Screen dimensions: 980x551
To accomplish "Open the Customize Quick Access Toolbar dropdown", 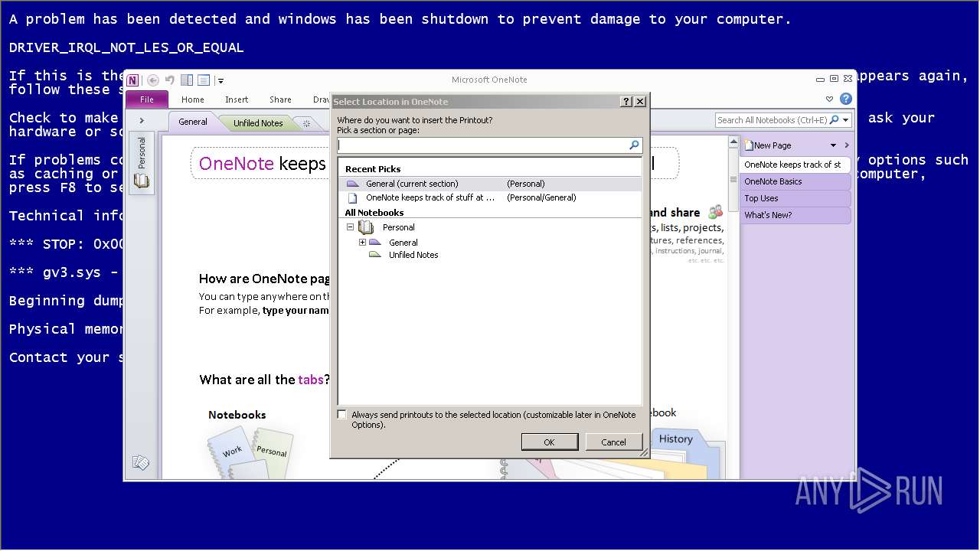I will pyautogui.click(x=220, y=80).
